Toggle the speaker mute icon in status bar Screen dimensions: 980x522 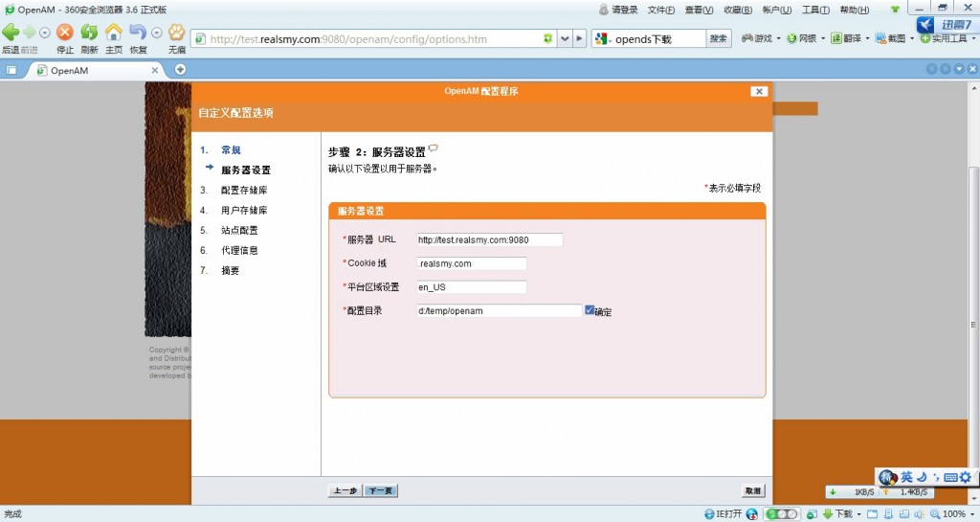[x=919, y=514]
